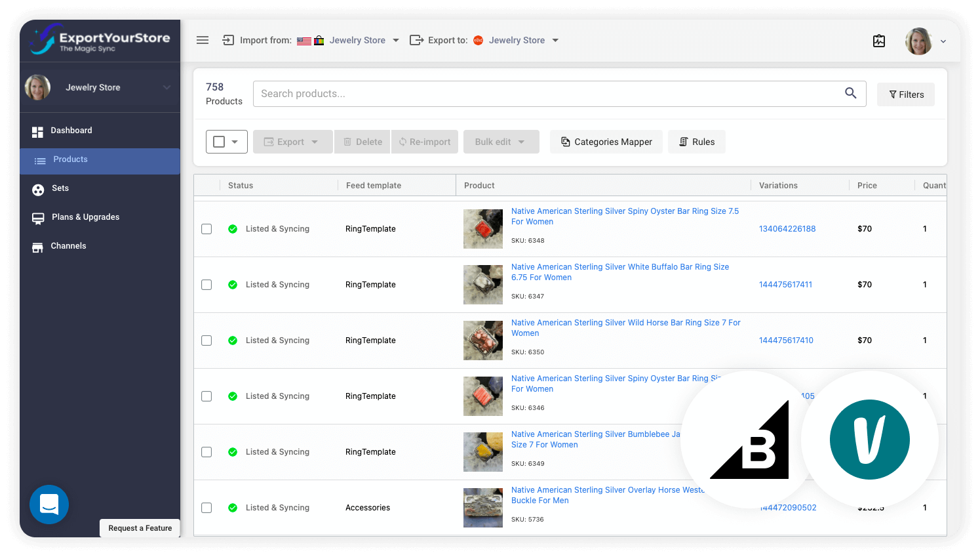This screenshot has height=557, width=980.
Task: Open the chat support bubble
Action: 49,505
